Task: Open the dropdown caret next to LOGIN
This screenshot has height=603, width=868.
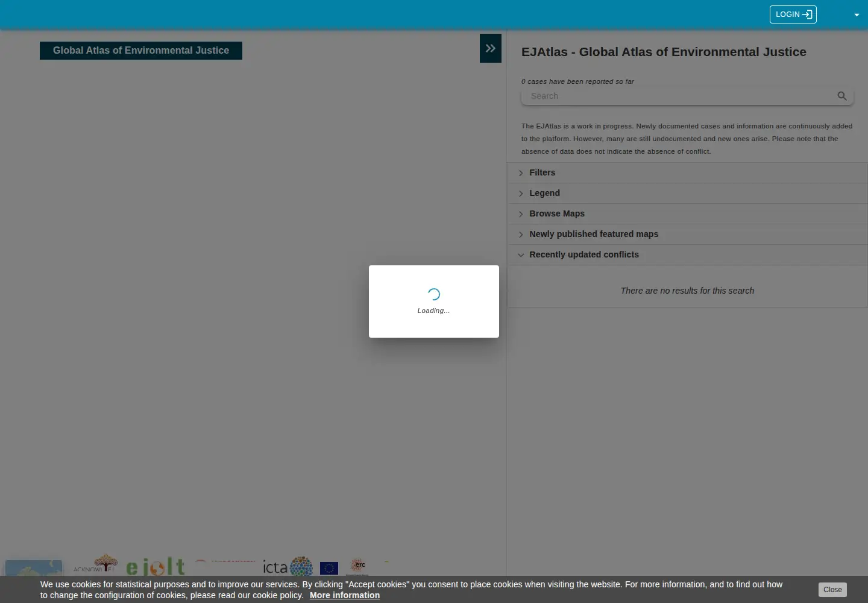Action: (x=857, y=15)
